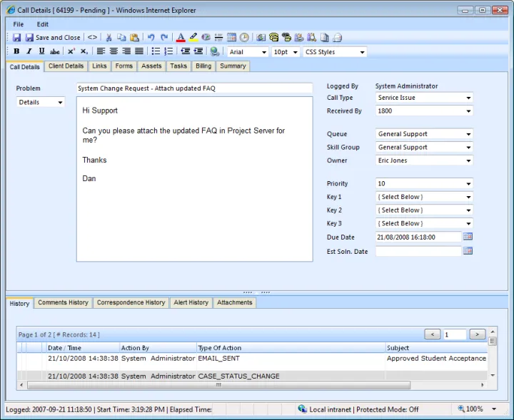This screenshot has width=514, height=420.
Task: Click the Cut scissors icon
Action: coord(109,37)
